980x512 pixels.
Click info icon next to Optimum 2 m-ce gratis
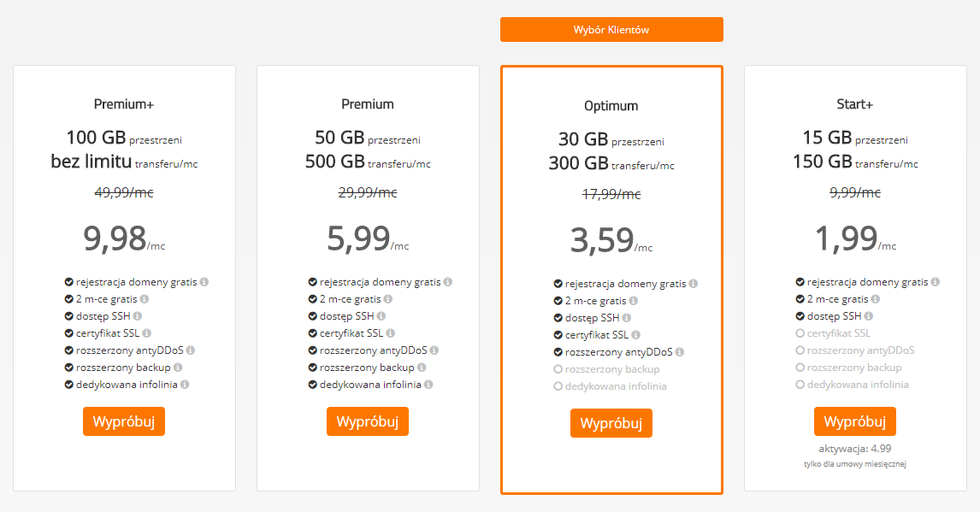tap(632, 301)
